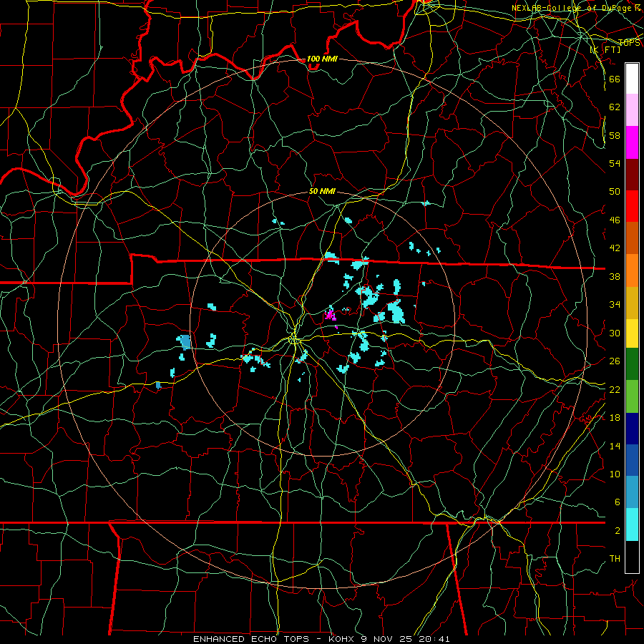The height and width of the screenshot is (644, 644).
Task: Click the 'ENHANCED ECHO TOPS' caption text
Action: (251, 639)
